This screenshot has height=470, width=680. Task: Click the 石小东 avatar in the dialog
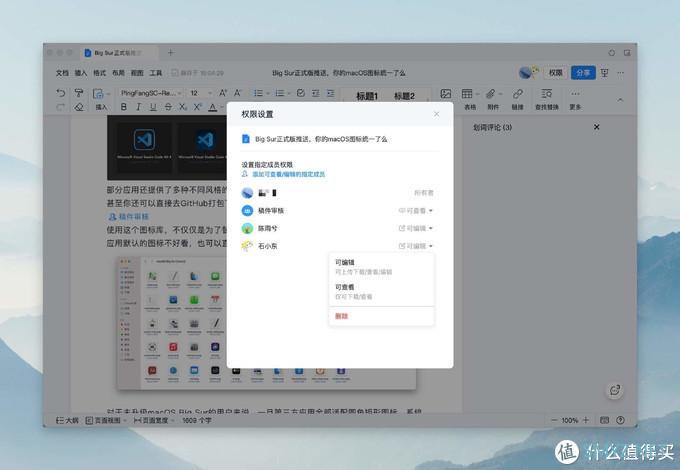247,246
